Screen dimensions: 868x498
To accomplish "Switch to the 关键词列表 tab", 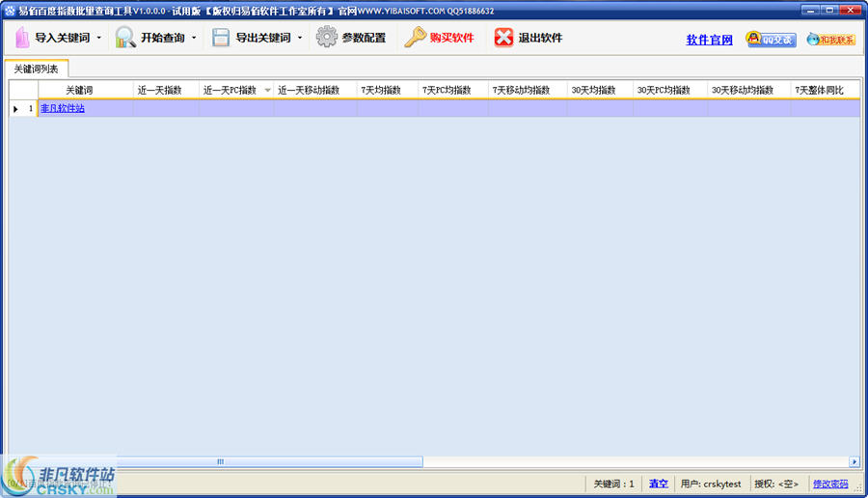I will (36, 69).
